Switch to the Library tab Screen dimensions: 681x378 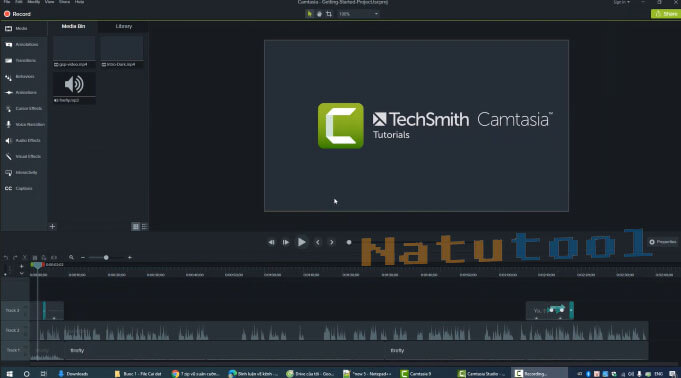tap(124, 27)
